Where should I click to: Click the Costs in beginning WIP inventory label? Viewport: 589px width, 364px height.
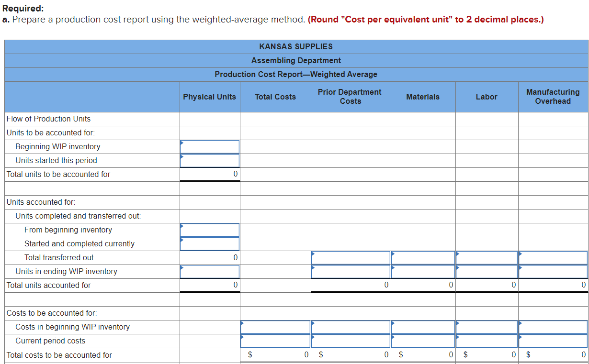(72, 327)
